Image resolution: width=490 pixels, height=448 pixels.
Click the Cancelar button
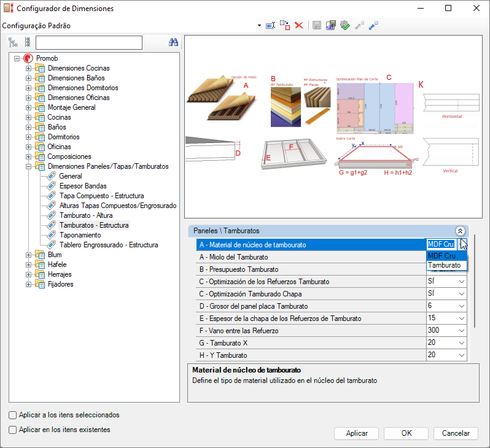coord(456,433)
